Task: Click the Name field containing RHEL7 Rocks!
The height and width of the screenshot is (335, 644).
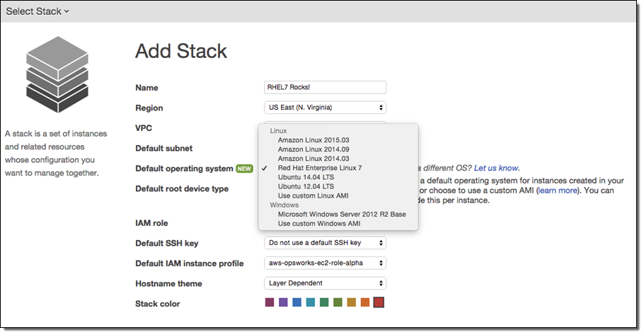Action: 325,87
